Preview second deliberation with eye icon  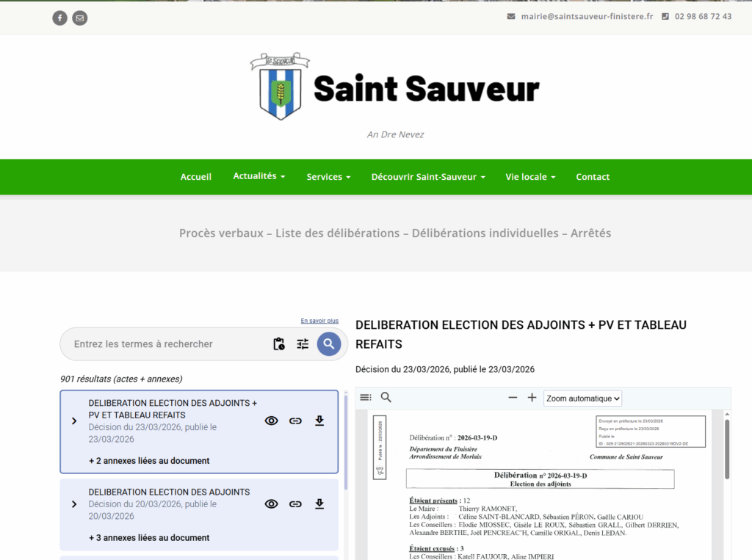272,503
